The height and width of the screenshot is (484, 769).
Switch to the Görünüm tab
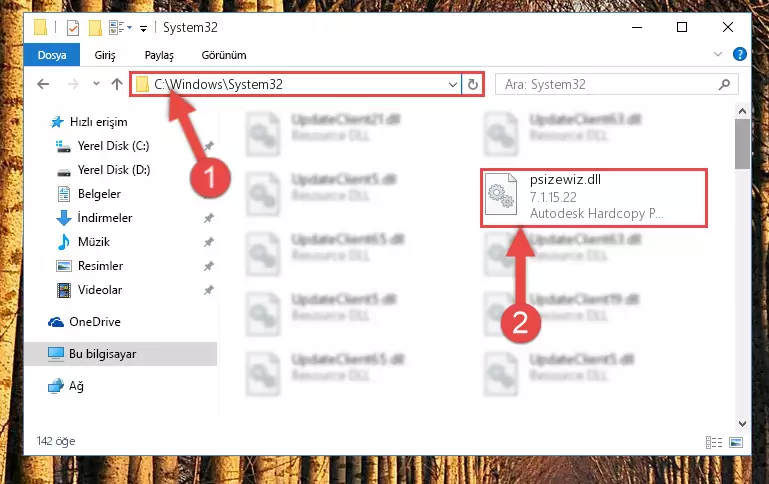pyautogui.click(x=224, y=55)
